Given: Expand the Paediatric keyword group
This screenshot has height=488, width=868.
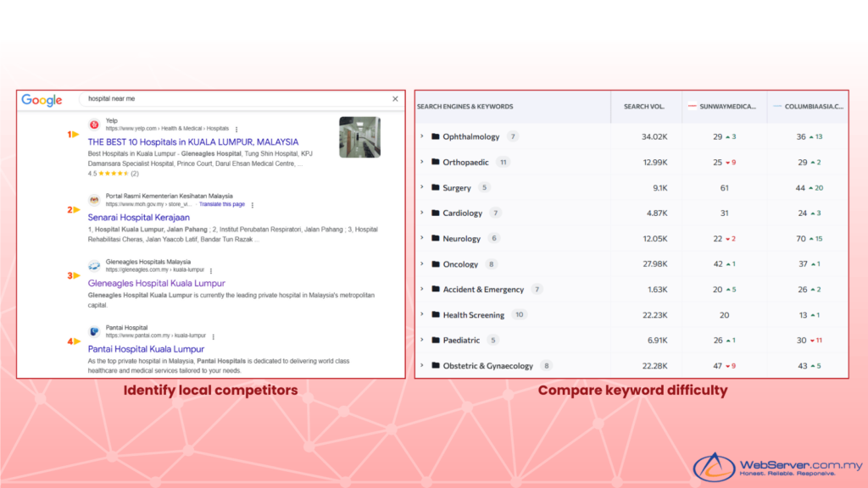Looking at the screenshot, I should coord(422,340).
